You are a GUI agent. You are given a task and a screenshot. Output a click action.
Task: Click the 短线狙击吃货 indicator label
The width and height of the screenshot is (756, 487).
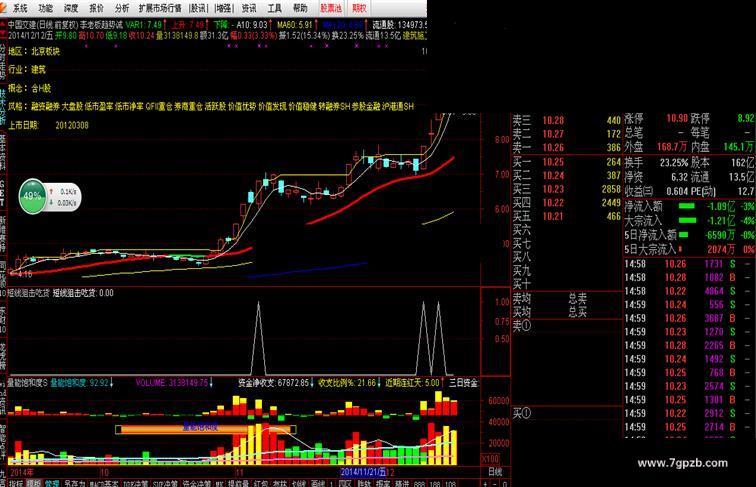28,293
